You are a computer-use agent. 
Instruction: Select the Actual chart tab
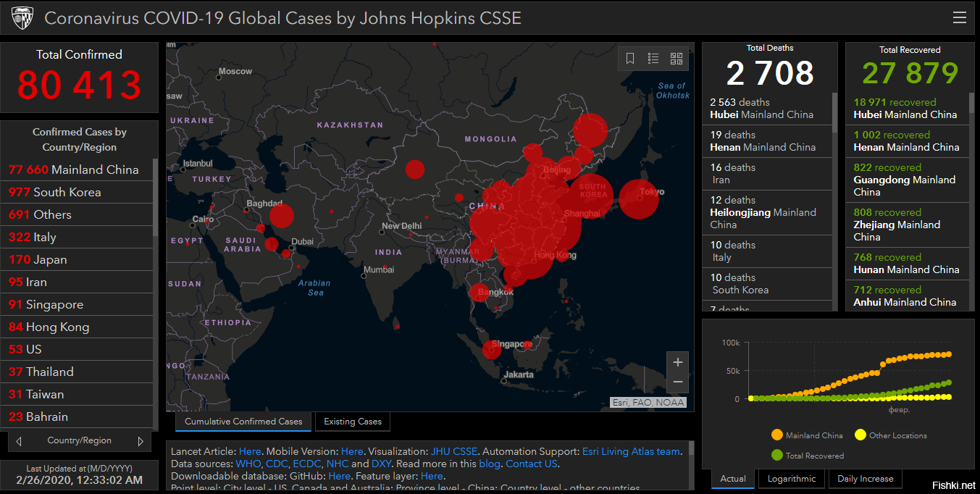point(733,479)
